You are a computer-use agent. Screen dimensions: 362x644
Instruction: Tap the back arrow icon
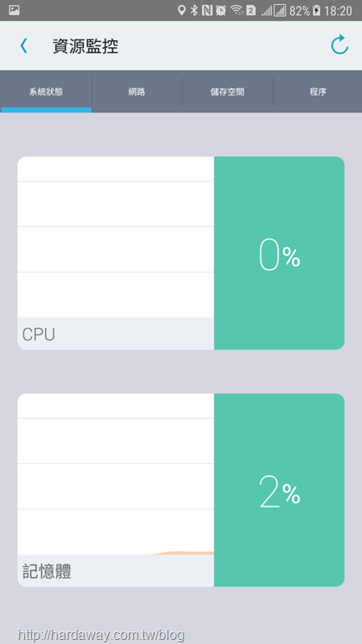23,45
